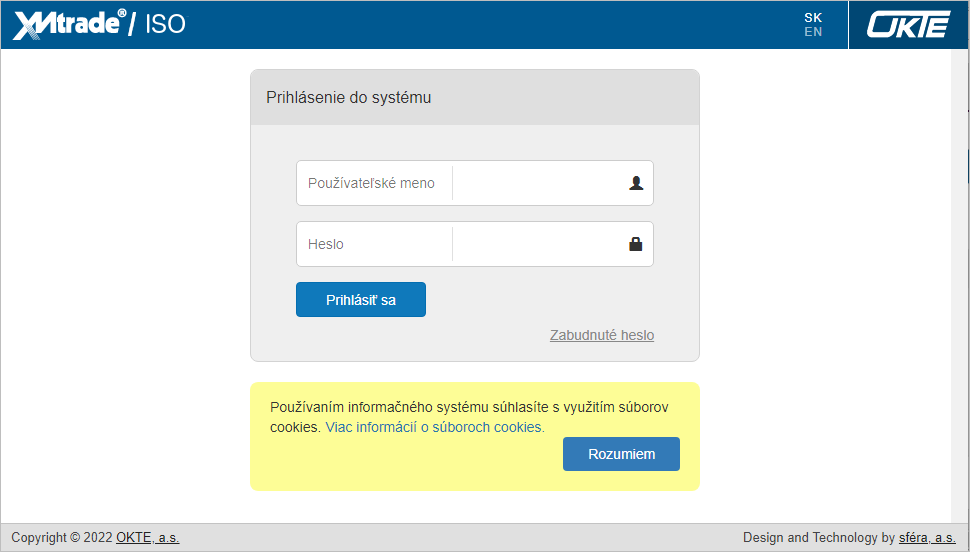The image size is (970, 558).
Task: Open the OKTE, a.s. footer link
Action: pos(147,538)
